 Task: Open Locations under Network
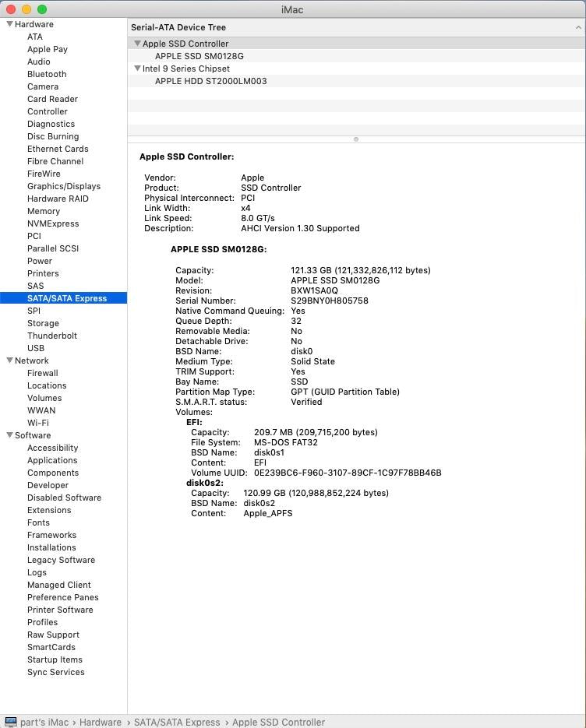47,386
